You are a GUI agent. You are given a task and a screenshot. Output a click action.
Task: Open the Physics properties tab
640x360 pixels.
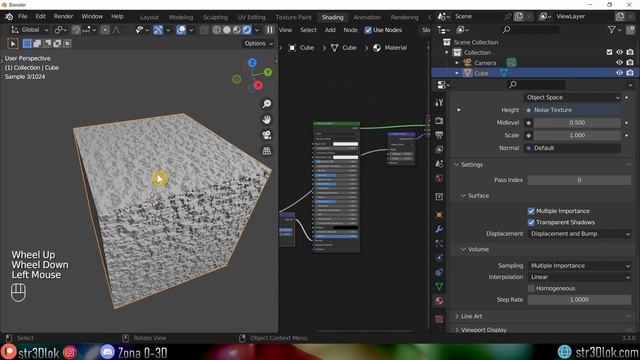(x=439, y=258)
